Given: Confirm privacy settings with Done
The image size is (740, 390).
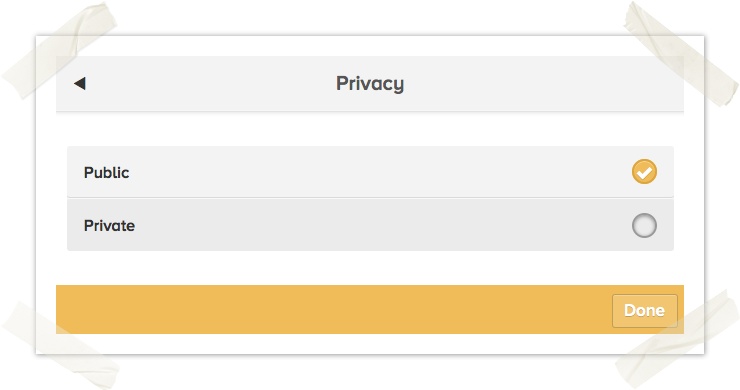Looking at the screenshot, I should (x=645, y=311).
